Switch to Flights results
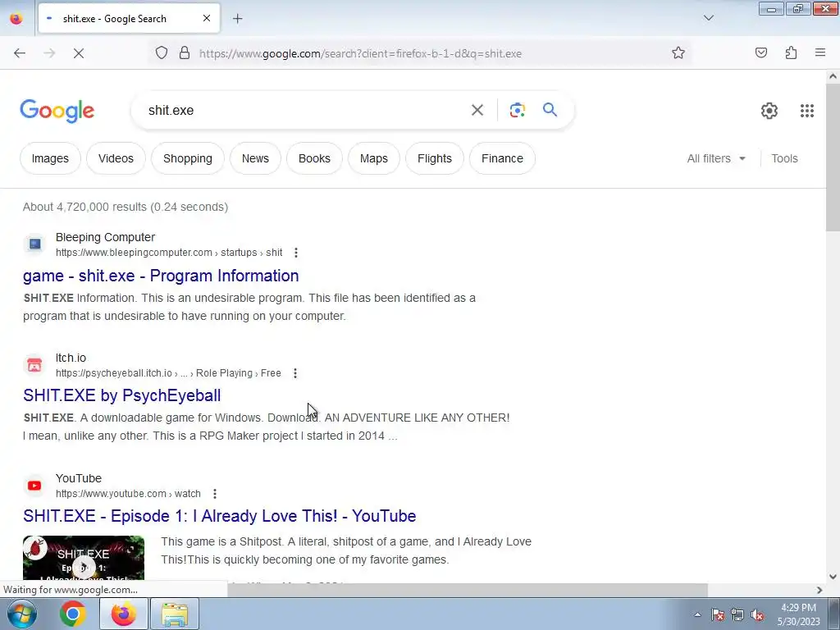This screenshot has height=630, width=840. (x=435, y=158)
